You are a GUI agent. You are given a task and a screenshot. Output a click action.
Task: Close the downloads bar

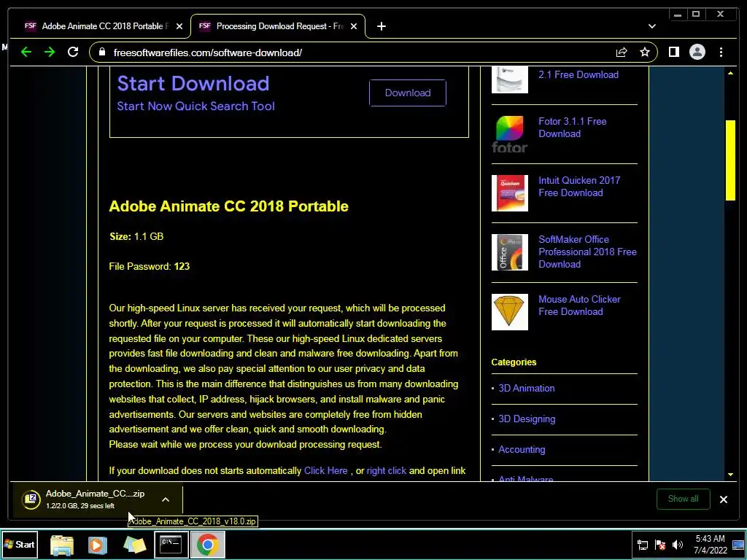click(723, 499)
